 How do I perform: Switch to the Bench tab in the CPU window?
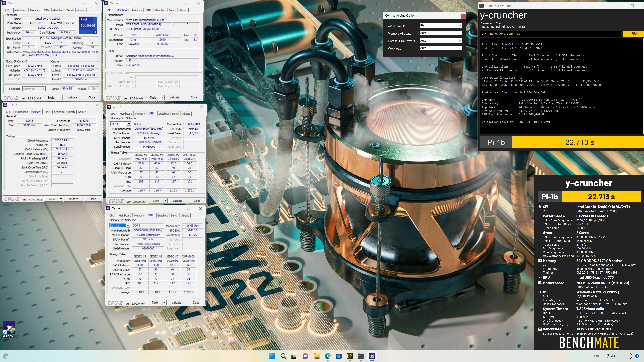click(70, 10)
